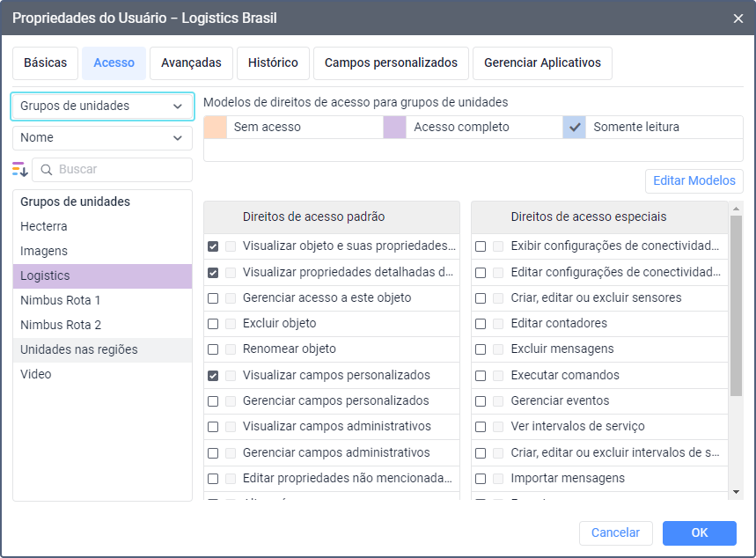Viewport: 756px width, 558px height.
Task: Click the checkmark icon on Somente leitura
Action: click(576, 127)
